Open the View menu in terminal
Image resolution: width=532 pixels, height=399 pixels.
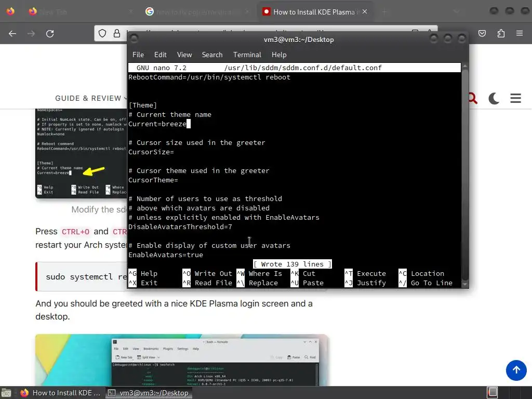click(x=184, y=55)
